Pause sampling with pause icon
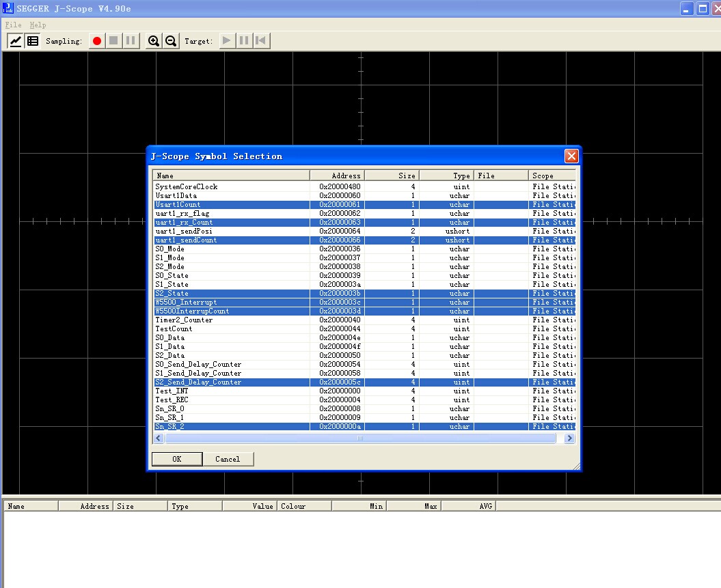The width and height of the screenshot is (721, 588). (131, 41)
